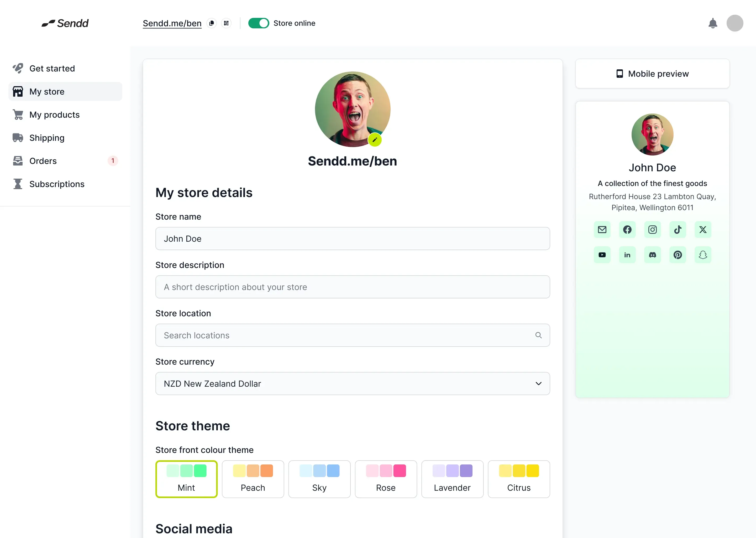The width and height of the screenshot is (756, 538).
Task: Click the Pinterest icon in mobile preview
Action: pos(678,255)
